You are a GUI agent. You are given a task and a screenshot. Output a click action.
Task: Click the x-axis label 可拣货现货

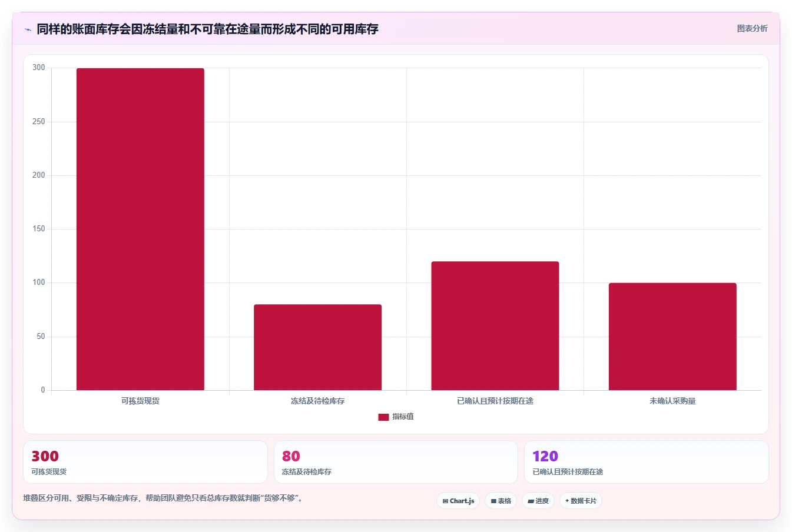140,401
